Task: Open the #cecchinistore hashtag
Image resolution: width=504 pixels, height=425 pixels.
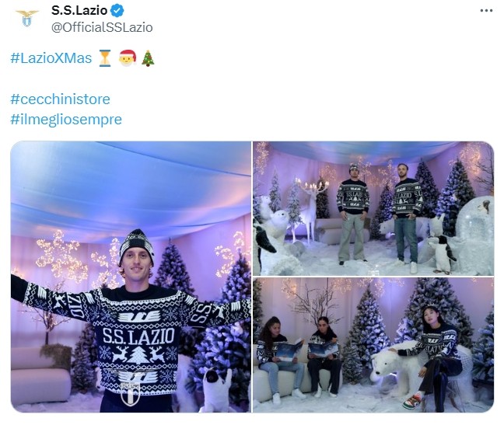Action: pos(60,99)
